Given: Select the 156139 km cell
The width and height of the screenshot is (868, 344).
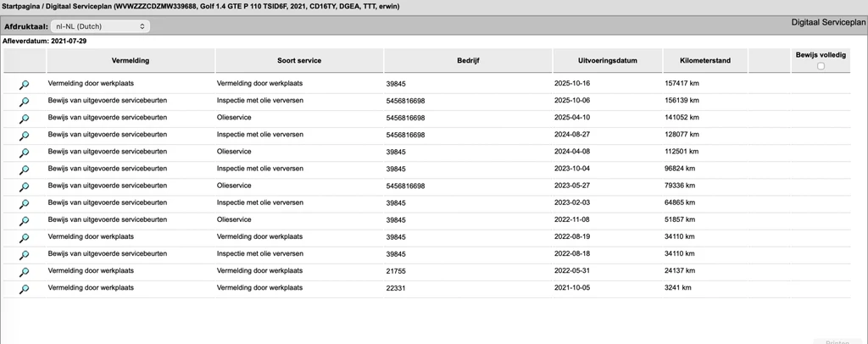Looking at the screenshot, I should point(682,101).
